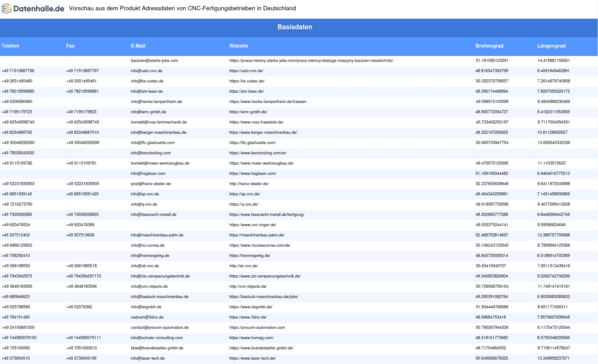This screenshot has height=364, width=598.
Task: Click email info@wmr-gmbh.de
Action: pyautogui.click(x=148, y=112)
